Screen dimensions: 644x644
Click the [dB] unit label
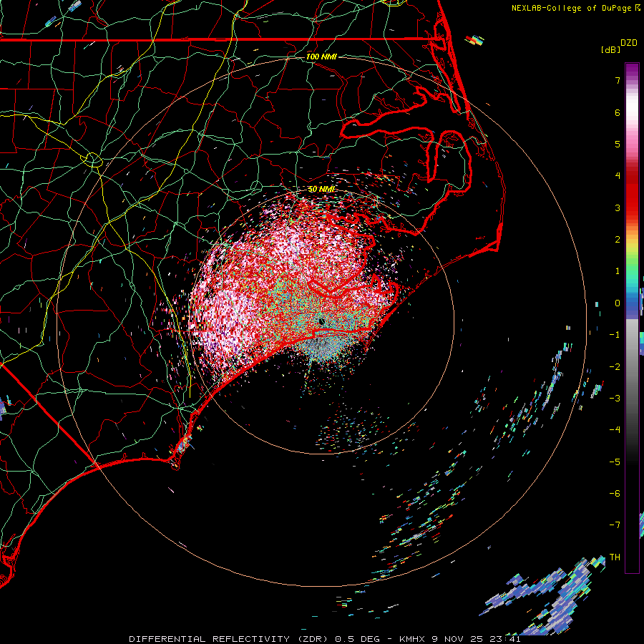click(610, 49)
